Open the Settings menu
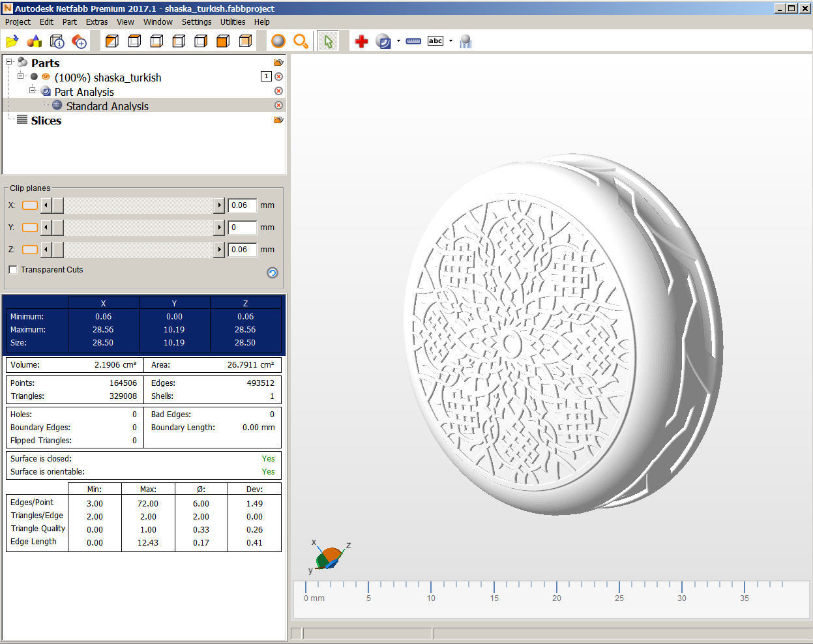The image size is (813, 644). pyautogui.click(x=196, y=22)
